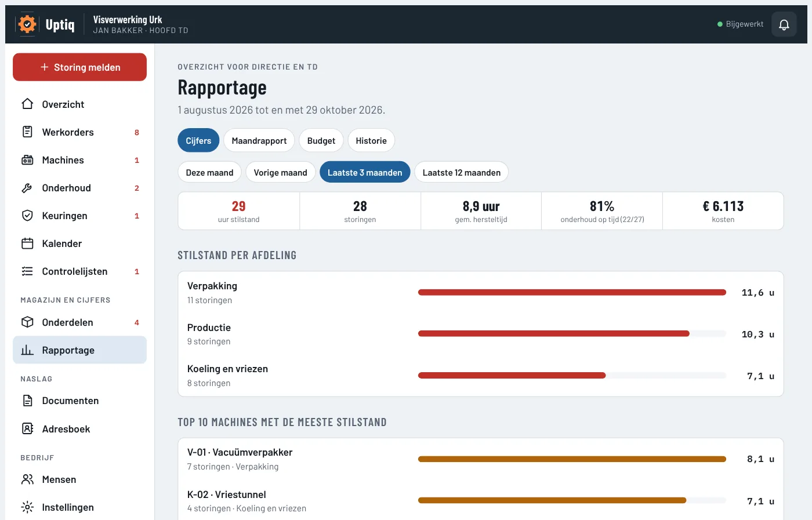This screenshot has width=812, height=520.
Task: Go to Werkorders in the sidebar
Action: click(x=79, y=132)
